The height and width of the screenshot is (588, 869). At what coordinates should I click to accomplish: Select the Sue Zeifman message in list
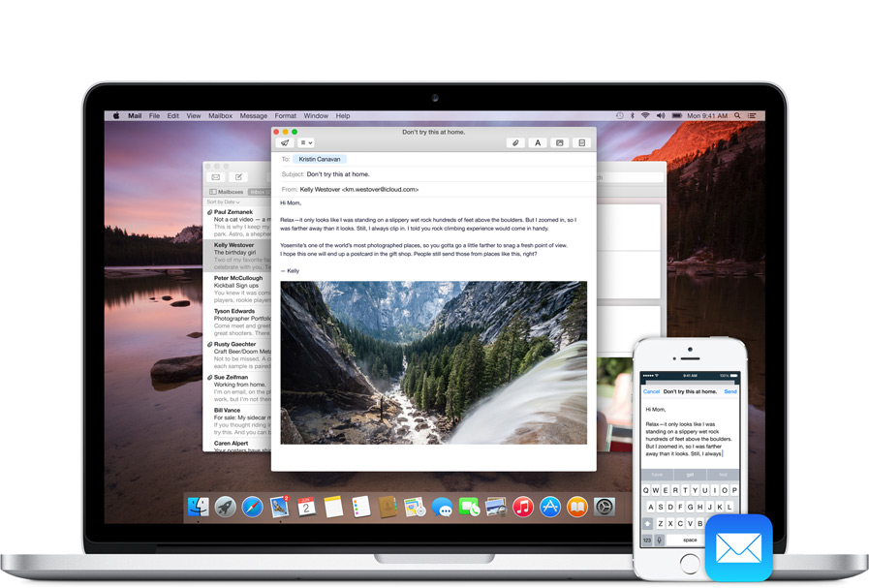(x=237, y=387)
